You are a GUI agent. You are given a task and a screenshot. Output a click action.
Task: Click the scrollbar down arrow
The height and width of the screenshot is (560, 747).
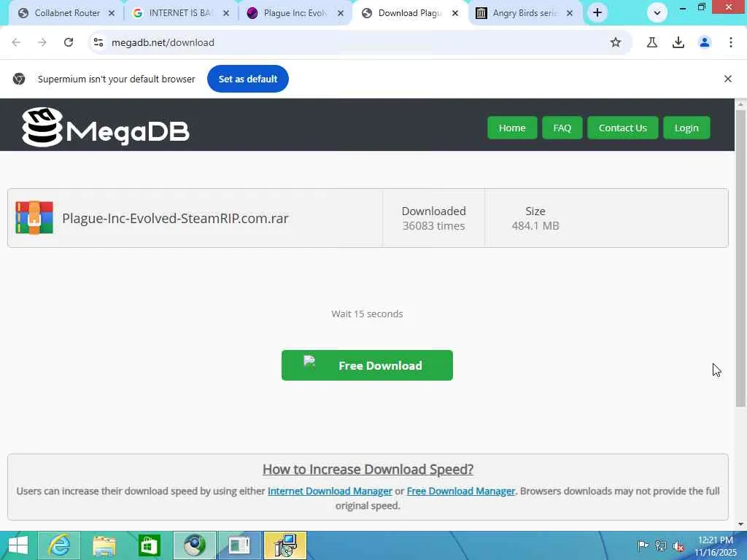click(740, 524)
